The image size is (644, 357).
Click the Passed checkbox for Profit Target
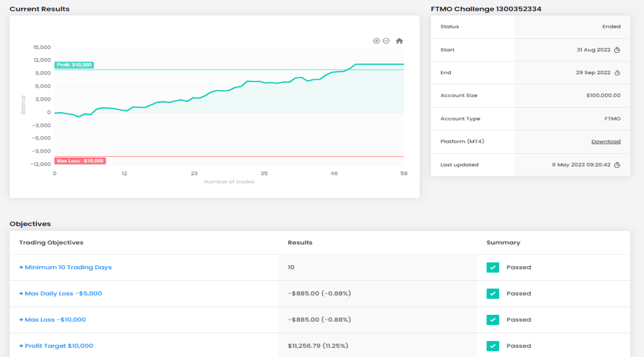coord(493,346)
